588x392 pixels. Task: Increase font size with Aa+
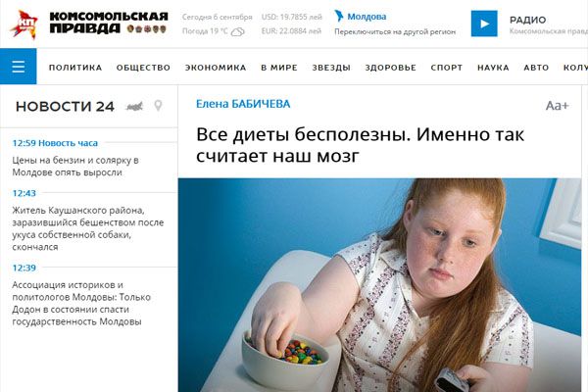click(558, 106)
